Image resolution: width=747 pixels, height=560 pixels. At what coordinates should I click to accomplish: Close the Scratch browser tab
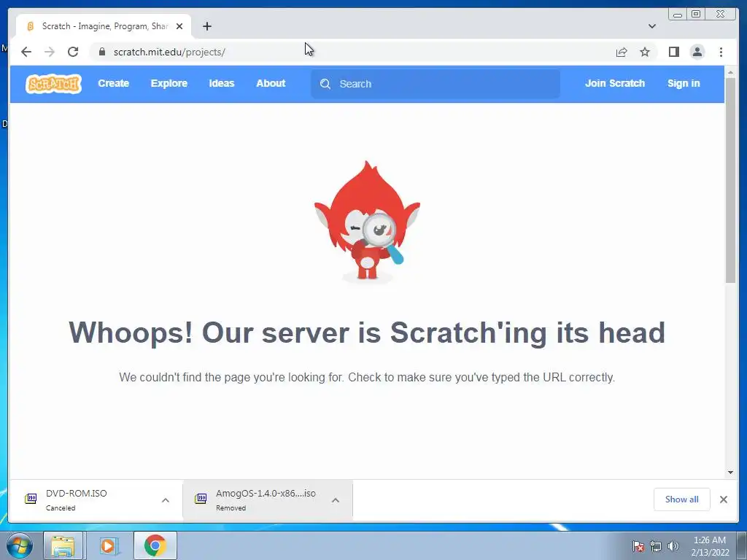click(x=179, y=26)
